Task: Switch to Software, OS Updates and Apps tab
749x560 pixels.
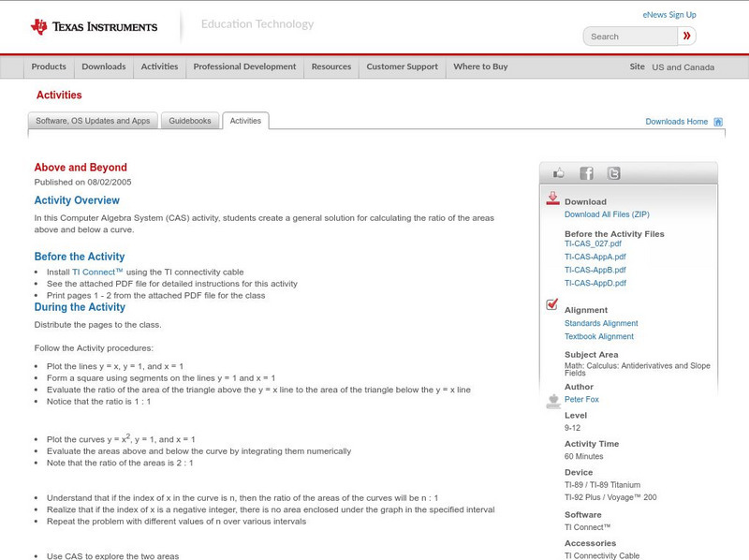Action: click(93, 121)
